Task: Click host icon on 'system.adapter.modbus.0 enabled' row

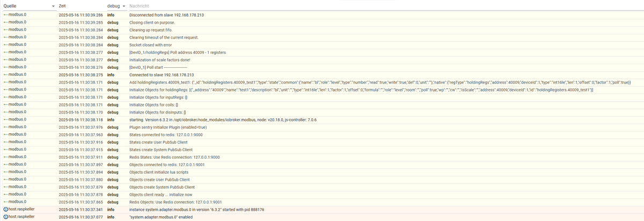Action: (6, 217)
